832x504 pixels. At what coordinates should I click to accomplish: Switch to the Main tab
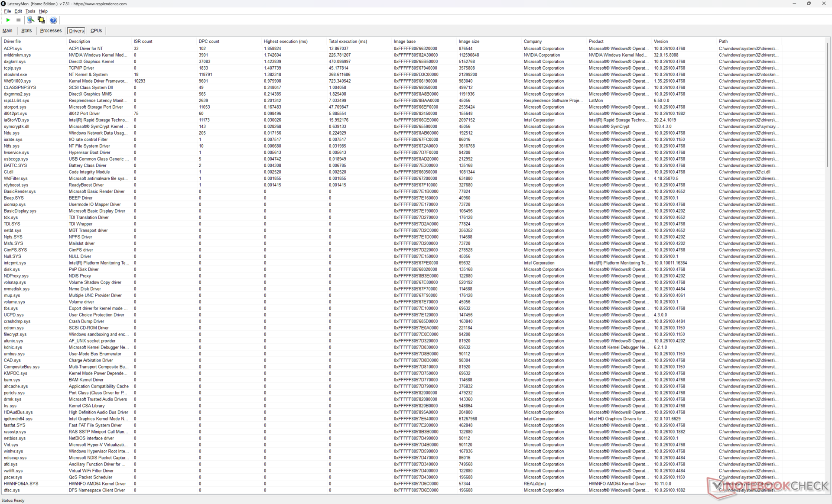tap(7, 31)
